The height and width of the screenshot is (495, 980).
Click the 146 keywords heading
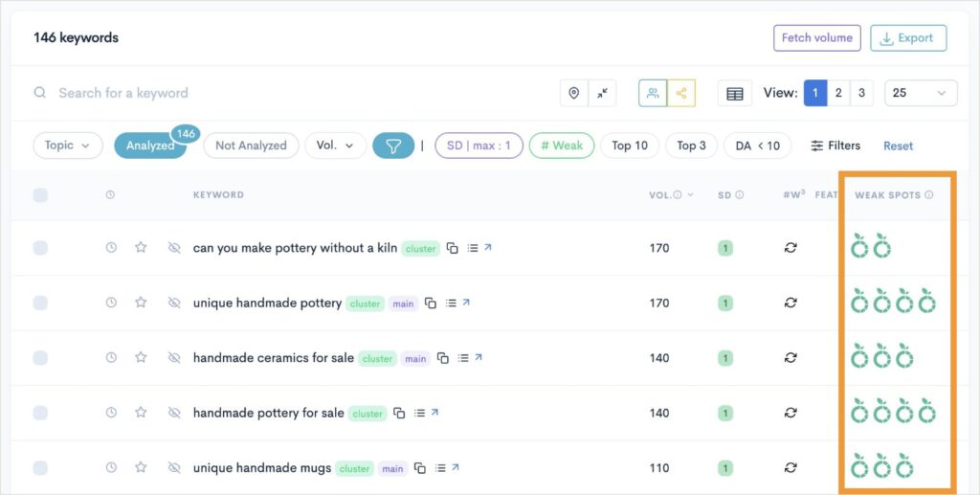click(77, 38)
